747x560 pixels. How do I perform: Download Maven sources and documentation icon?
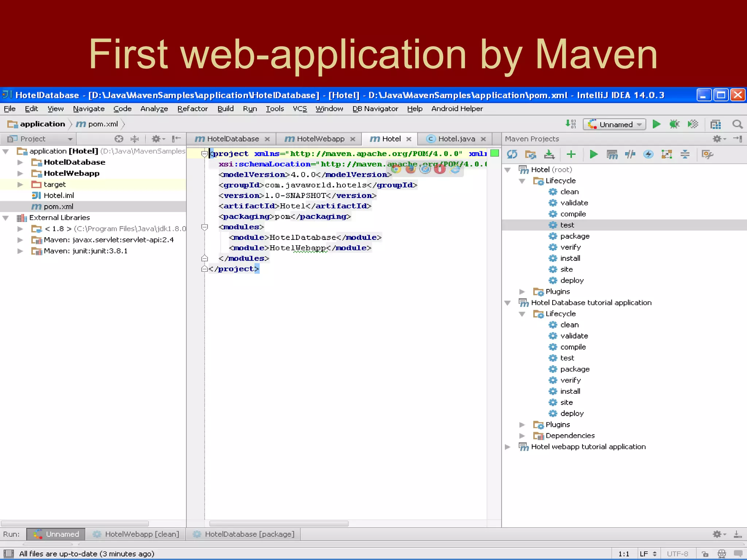click(x=549, y=154)
